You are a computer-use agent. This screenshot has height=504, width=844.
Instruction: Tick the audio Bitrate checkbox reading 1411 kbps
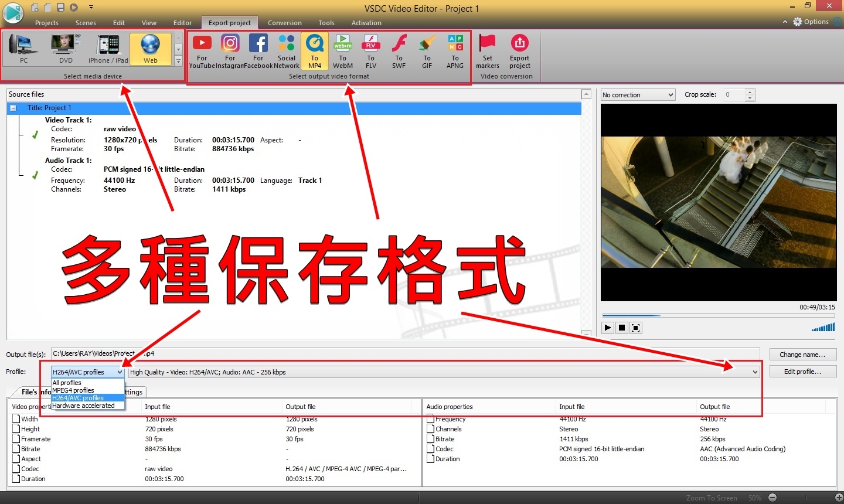click(x=431, y=439)
